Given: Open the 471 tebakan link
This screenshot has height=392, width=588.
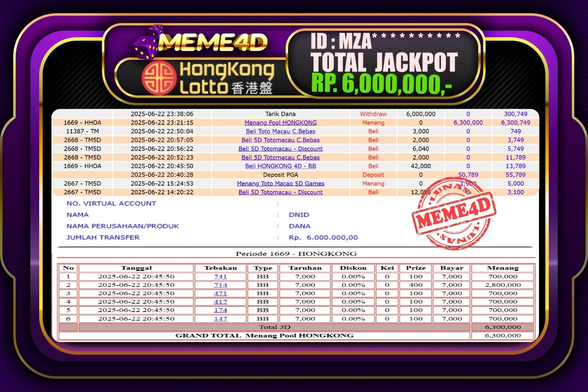Looking at the screenshot, I should (x=220, y=293).
